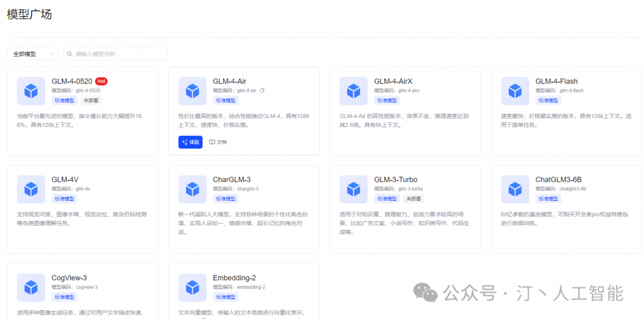Select the Embedding-2 title text
Viewport: 644px width, 319px height.
click(234, 277)
